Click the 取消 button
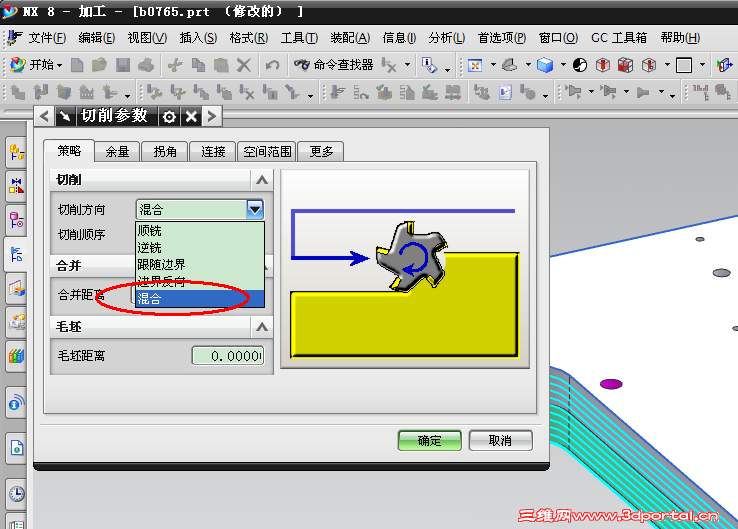 pos(500,441)
